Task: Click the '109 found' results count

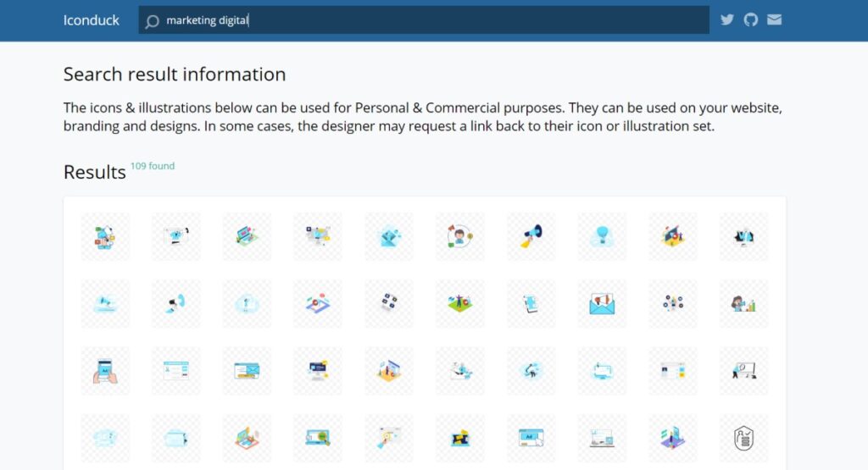Action: coord(153,166)
